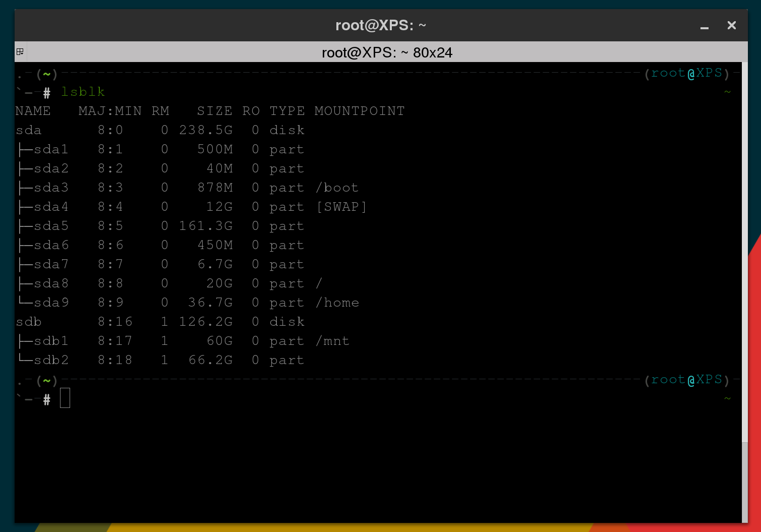Click the TYPE column header
This screenshot has width=761, height=532.
pos(287,111)
